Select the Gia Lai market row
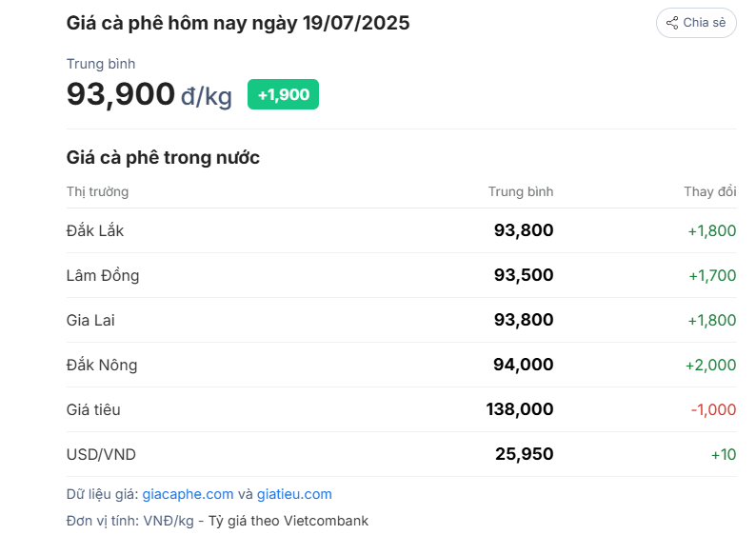This screenshot has width=756, height=555. 401,320
